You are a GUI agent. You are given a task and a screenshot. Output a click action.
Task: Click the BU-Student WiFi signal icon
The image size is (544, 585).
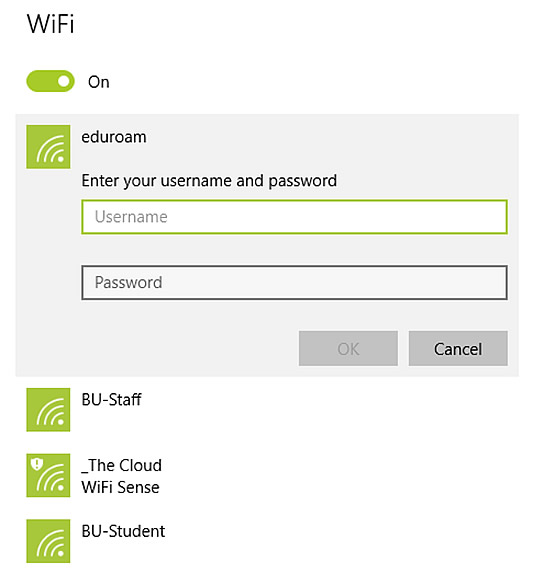click(48, 541)
